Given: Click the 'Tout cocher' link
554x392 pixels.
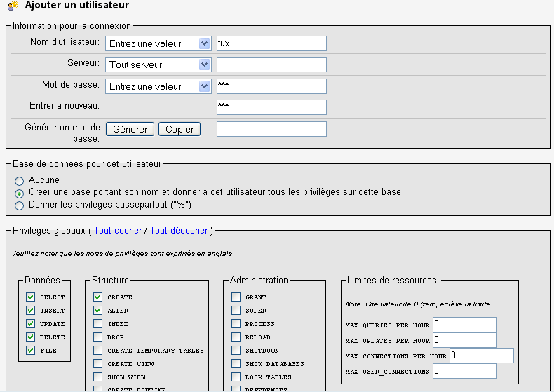Looking at the screenshot, I should (x=117, y=230).
